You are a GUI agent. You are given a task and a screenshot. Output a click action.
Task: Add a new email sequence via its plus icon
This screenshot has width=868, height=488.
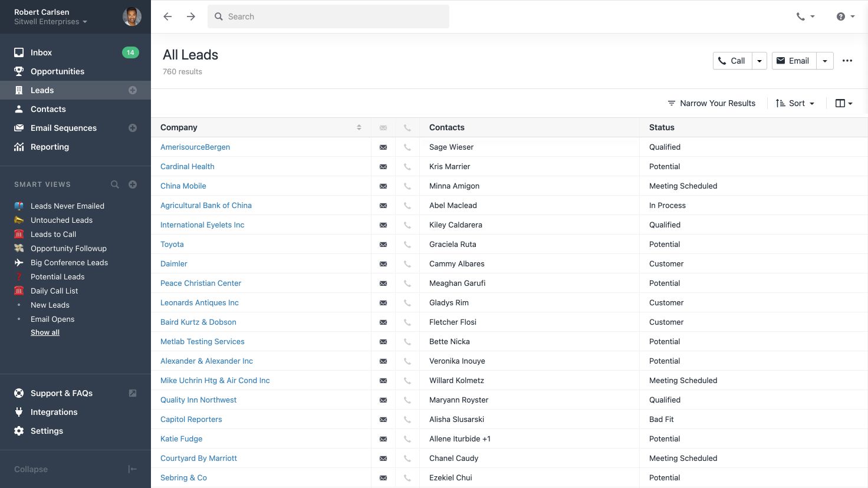[133, 128]
